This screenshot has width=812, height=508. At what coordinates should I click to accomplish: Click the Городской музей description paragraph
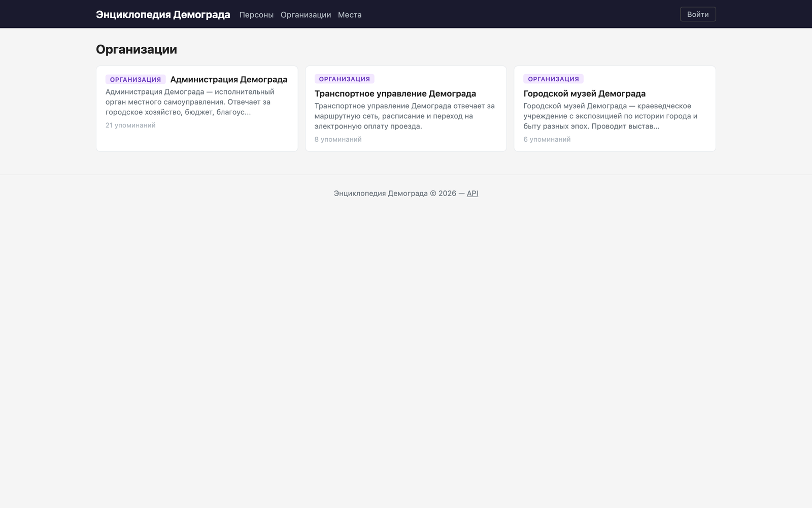615,116
